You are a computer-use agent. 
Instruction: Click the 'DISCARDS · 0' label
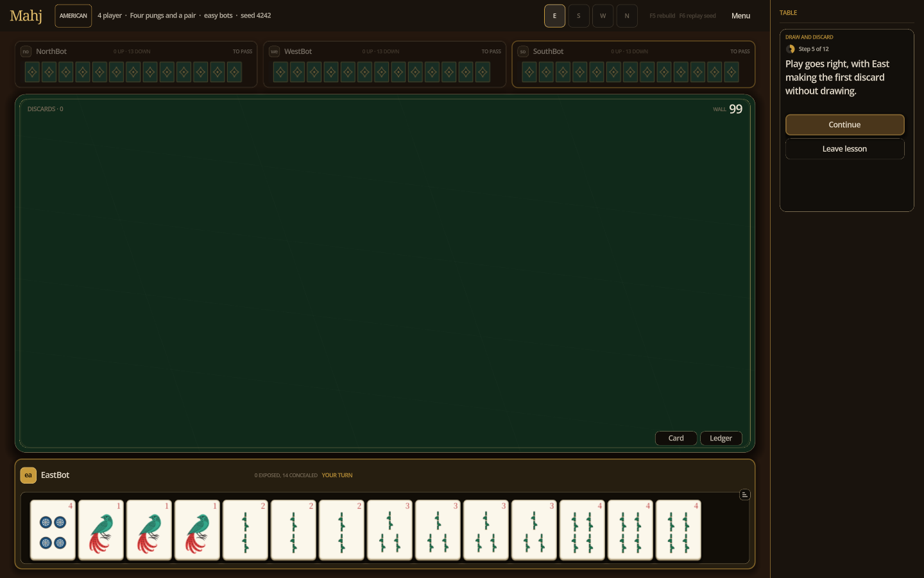tap(46, 109)
